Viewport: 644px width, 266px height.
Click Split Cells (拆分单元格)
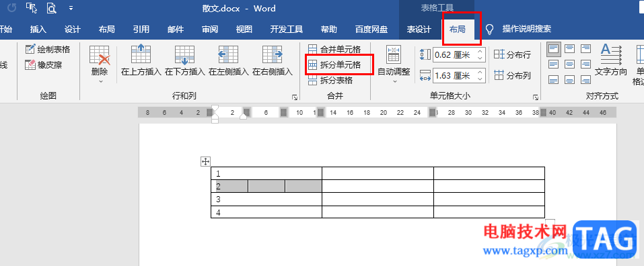click(334, 64)
